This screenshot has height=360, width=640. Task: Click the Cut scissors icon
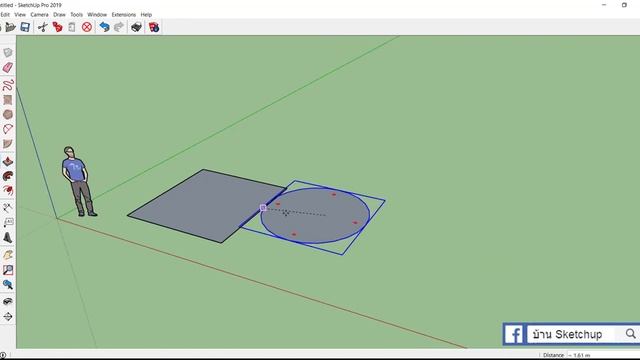42,27
